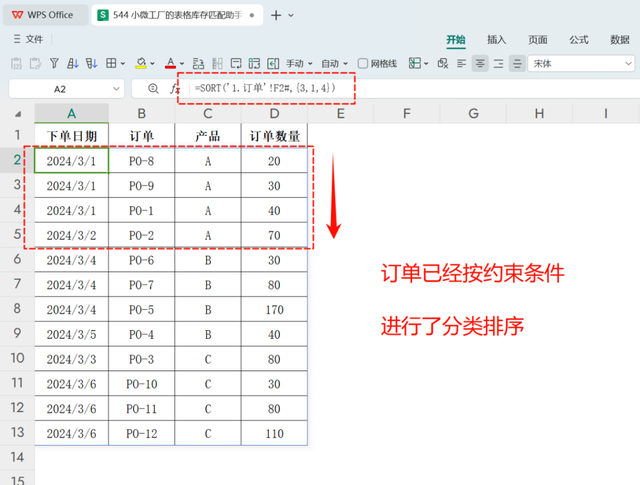Screen dimensions: 640x485
Task: Sort ascending with the A-to-Z icon
Action: [x=73, y=63]
